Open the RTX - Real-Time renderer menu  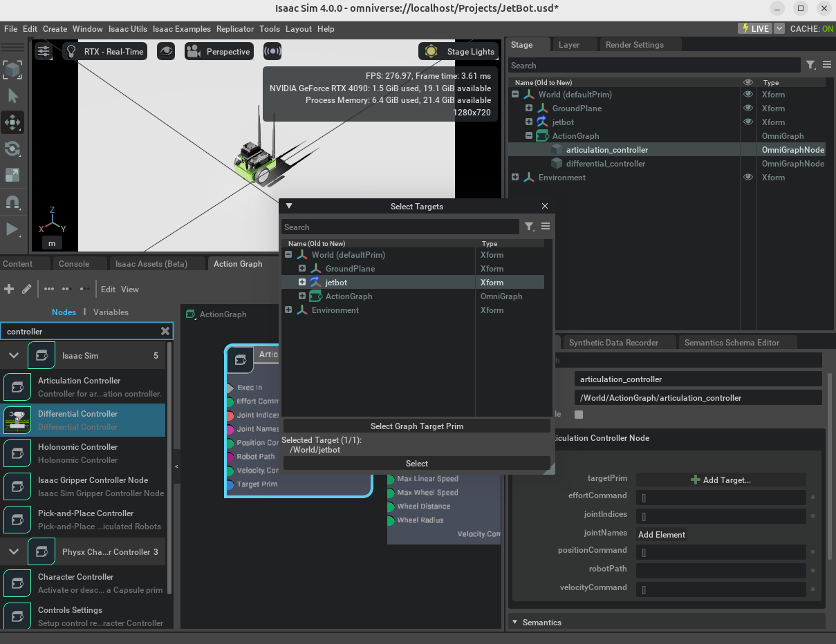pyautogui.click(x=105, y=52)
